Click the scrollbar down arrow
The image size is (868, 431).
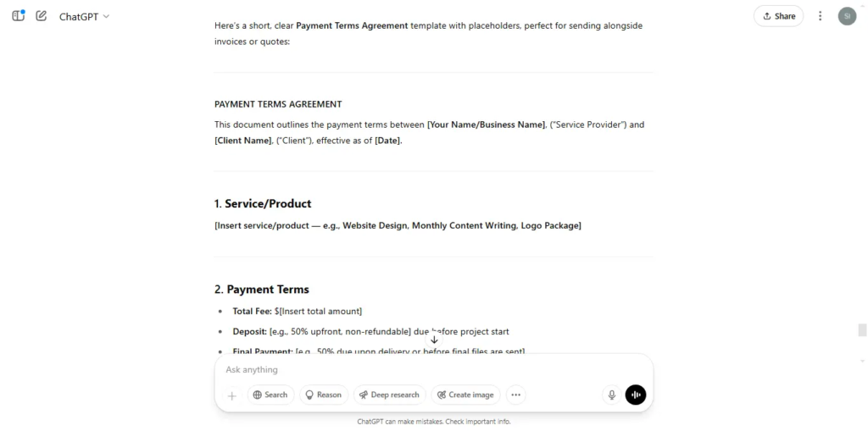coord(862,362)
